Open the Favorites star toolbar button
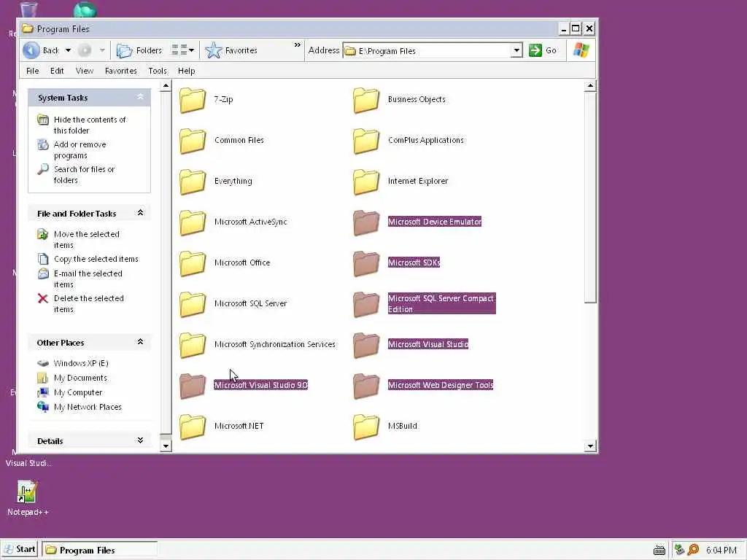 [231, 50]
